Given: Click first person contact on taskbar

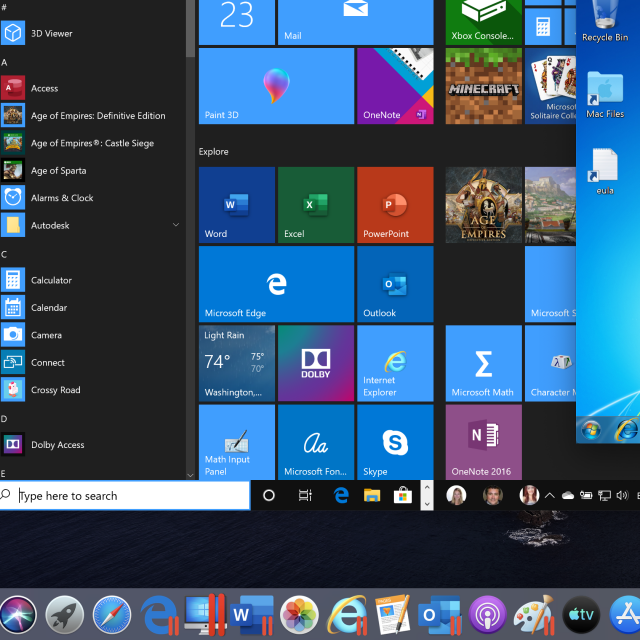Looking at the screenshot, I should 456,496.
